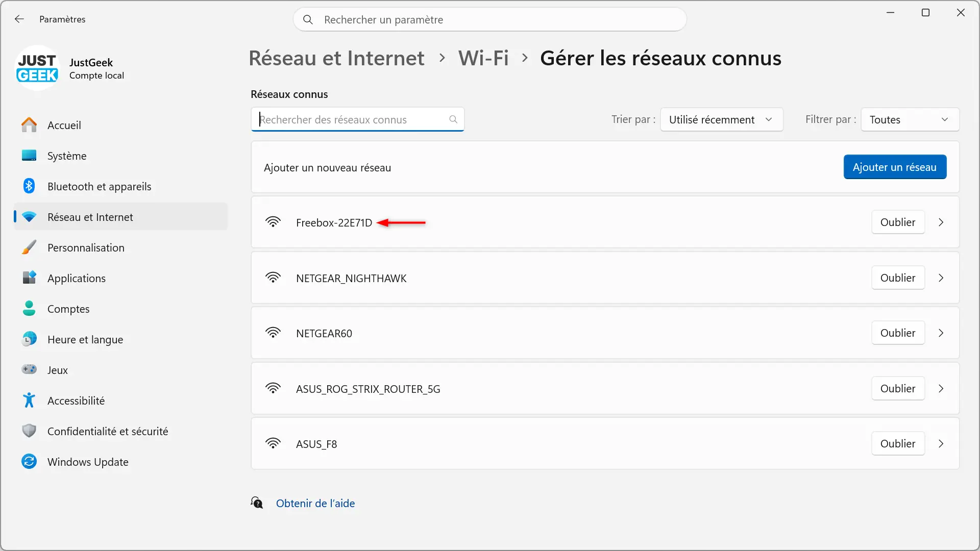Screen dimensions: 980x551
Task: Focus the Rechercher un paramètre field
Action: [x=490, y=19]
